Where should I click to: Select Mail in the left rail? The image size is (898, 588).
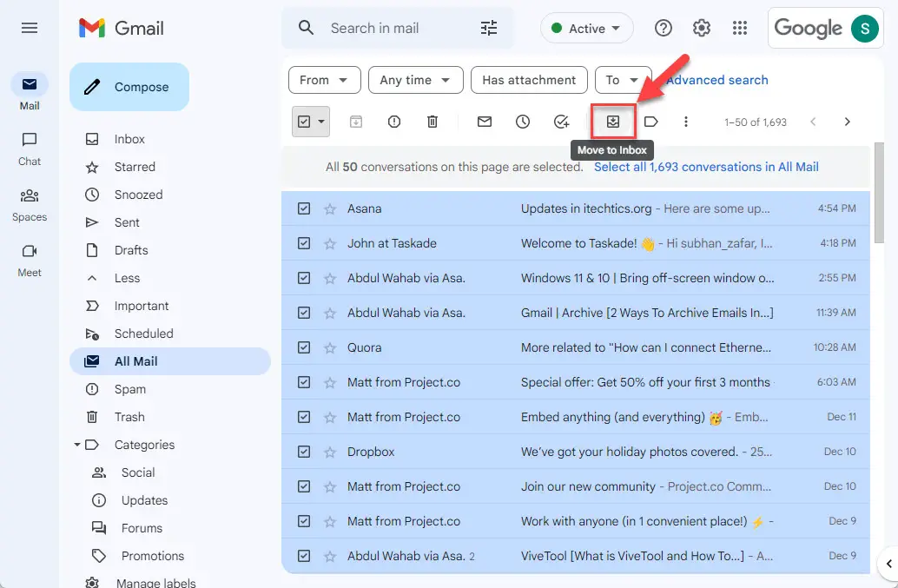coord(30,93)
